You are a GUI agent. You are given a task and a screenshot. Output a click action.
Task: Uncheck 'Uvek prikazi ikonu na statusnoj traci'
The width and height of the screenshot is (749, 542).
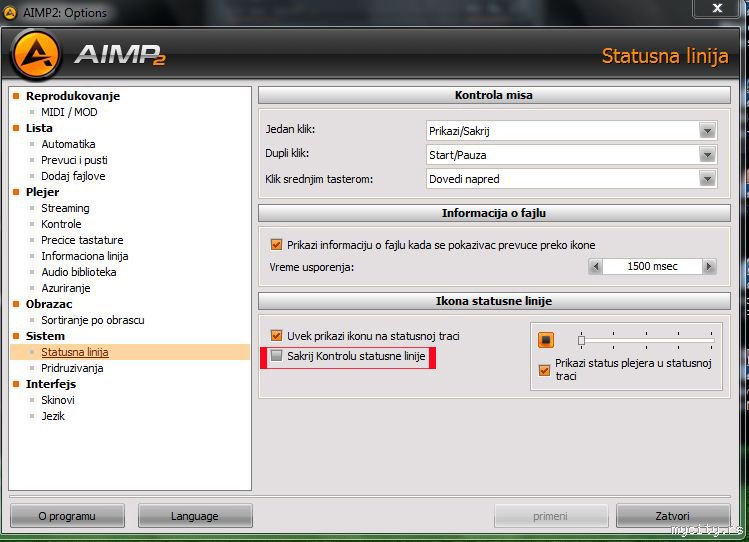(276, 335)
